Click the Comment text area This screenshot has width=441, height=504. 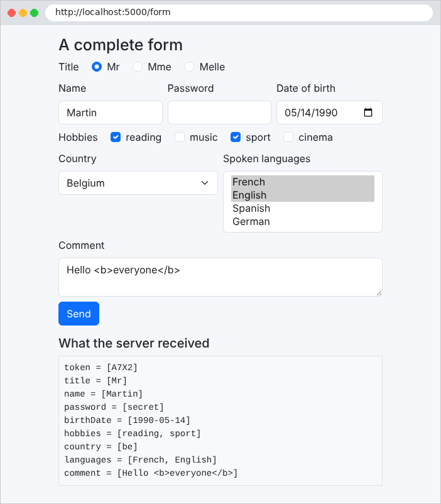point(220,277)
